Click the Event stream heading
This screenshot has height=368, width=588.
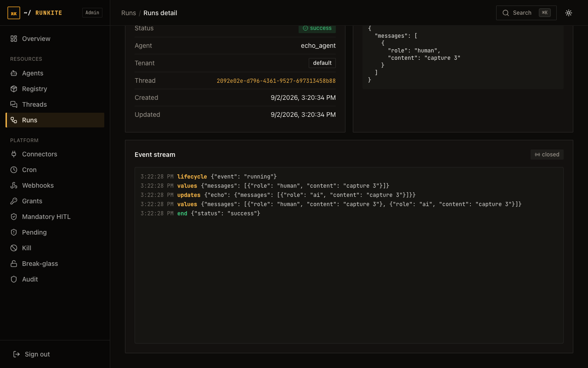pyautogui.click(x=155, y=155)
